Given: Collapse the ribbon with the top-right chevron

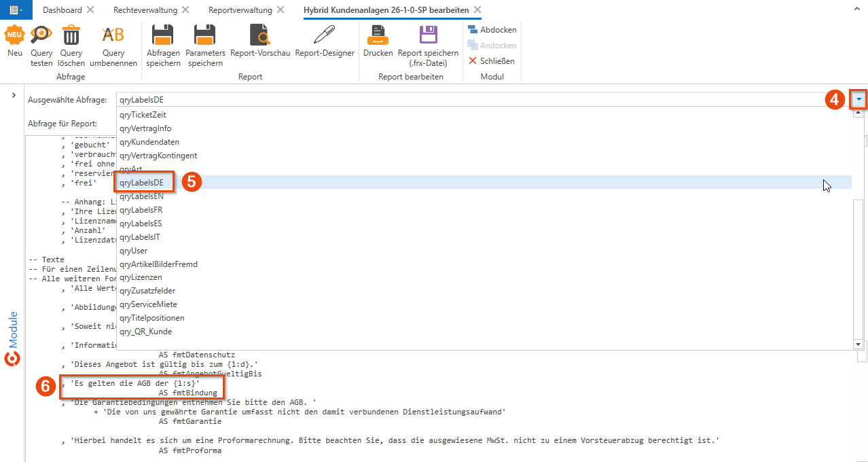Looking at the screenshot, I should coord(857,10).
